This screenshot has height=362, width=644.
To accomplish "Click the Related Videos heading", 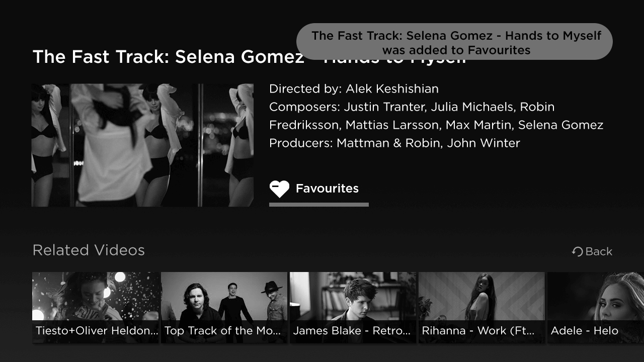I will click(x=89, y=250).
